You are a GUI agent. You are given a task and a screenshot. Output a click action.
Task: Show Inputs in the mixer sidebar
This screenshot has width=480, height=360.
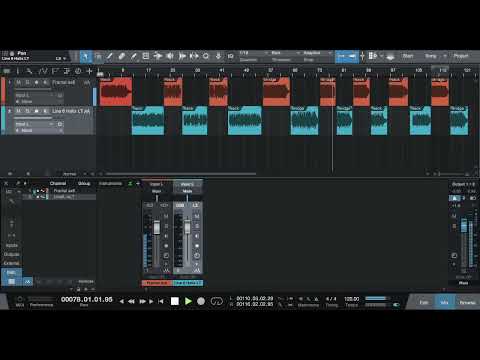[x=11, y=245]
